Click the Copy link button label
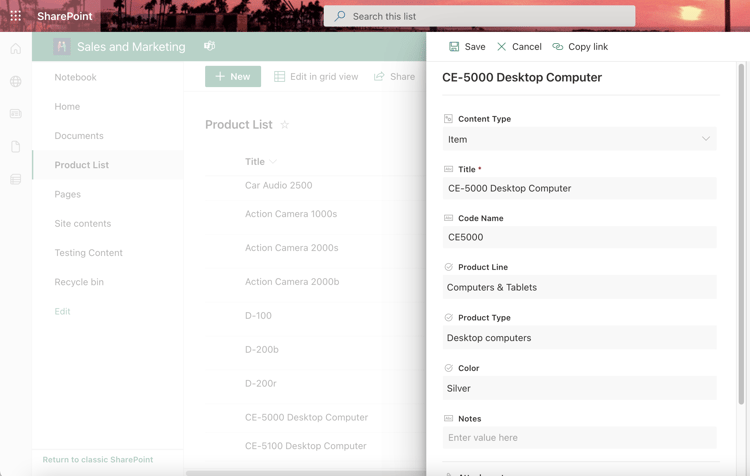 pos(588,46)
